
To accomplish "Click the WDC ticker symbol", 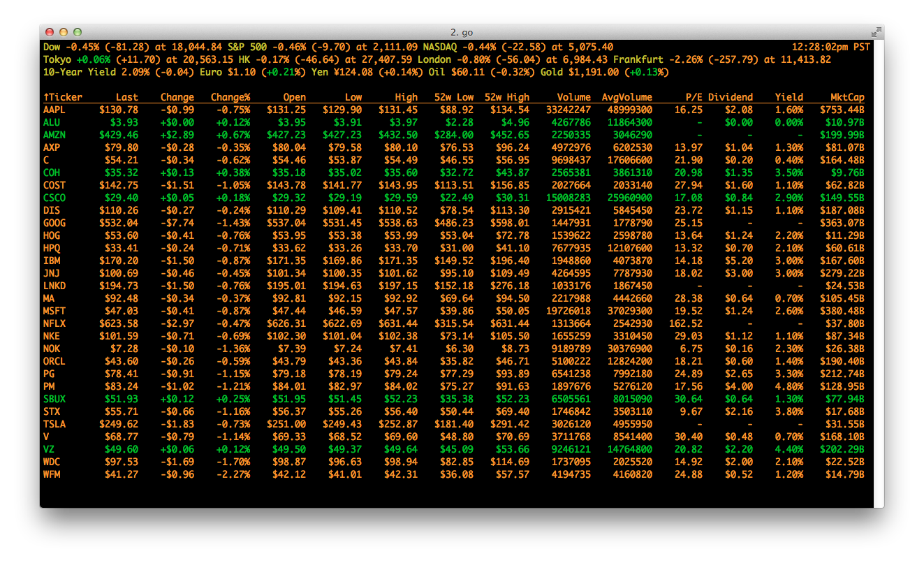I will [52, 462].
